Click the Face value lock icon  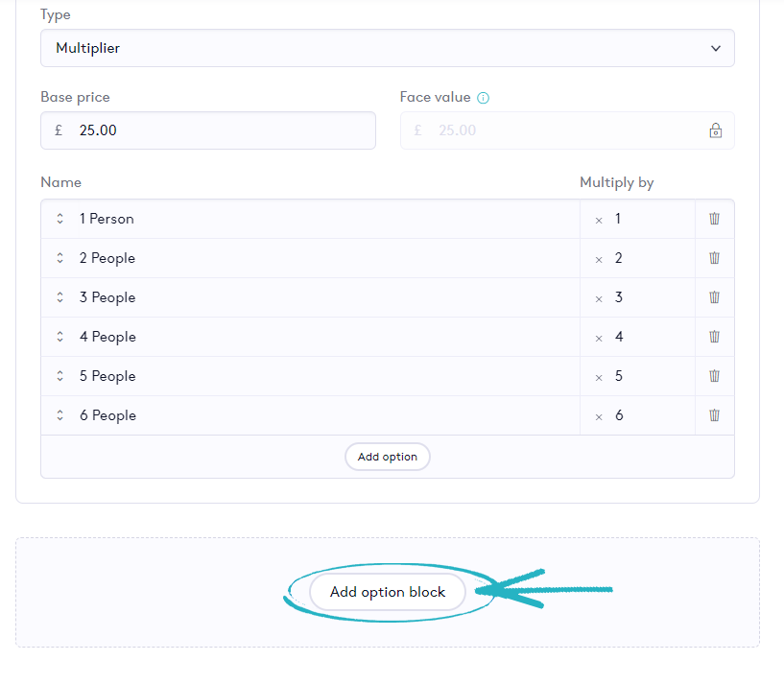715,130
